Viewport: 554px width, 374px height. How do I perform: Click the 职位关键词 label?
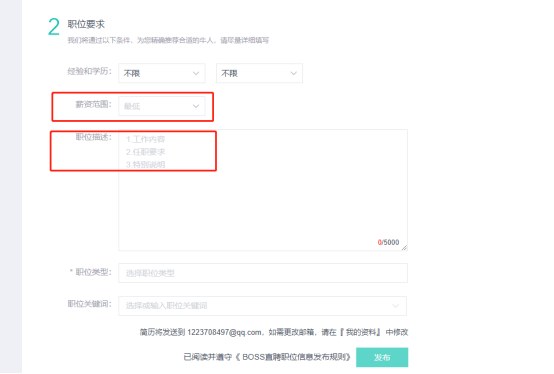(x=89, y=304)
